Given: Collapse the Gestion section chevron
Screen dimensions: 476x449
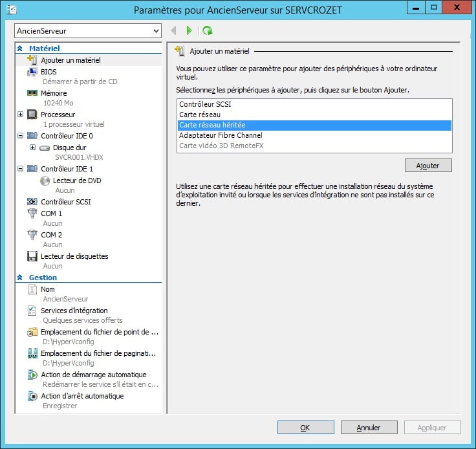Looking at the screenshot, I should point(20,278).
